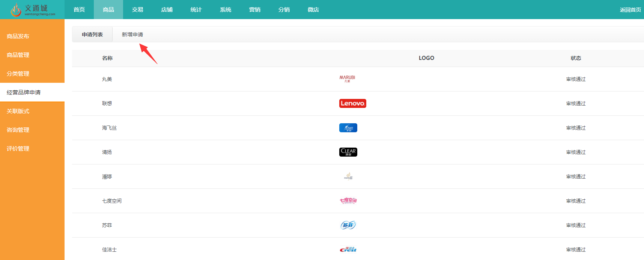644x260 pixels.
Task: Switch to the 统计 menu
Action: click(196, 10)
